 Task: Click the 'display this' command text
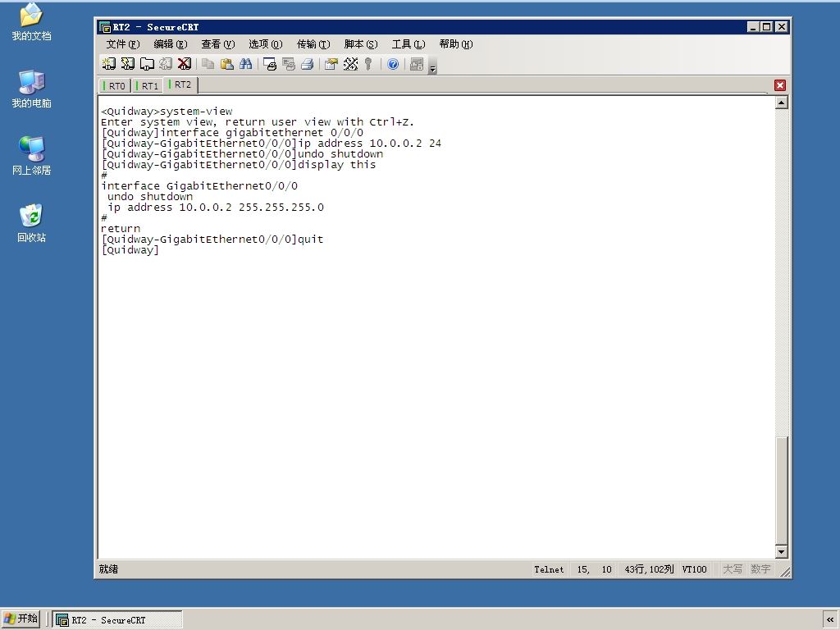tap(337, 164)
